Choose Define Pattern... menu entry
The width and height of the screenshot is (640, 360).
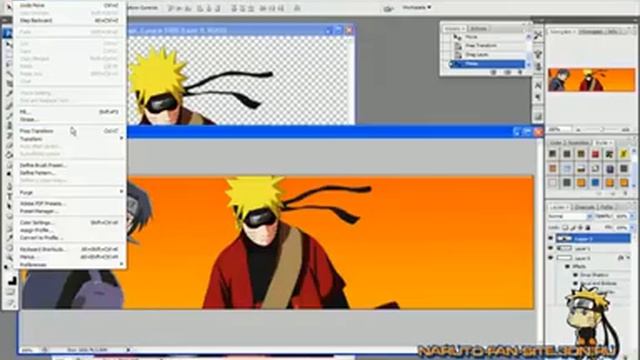69,173
